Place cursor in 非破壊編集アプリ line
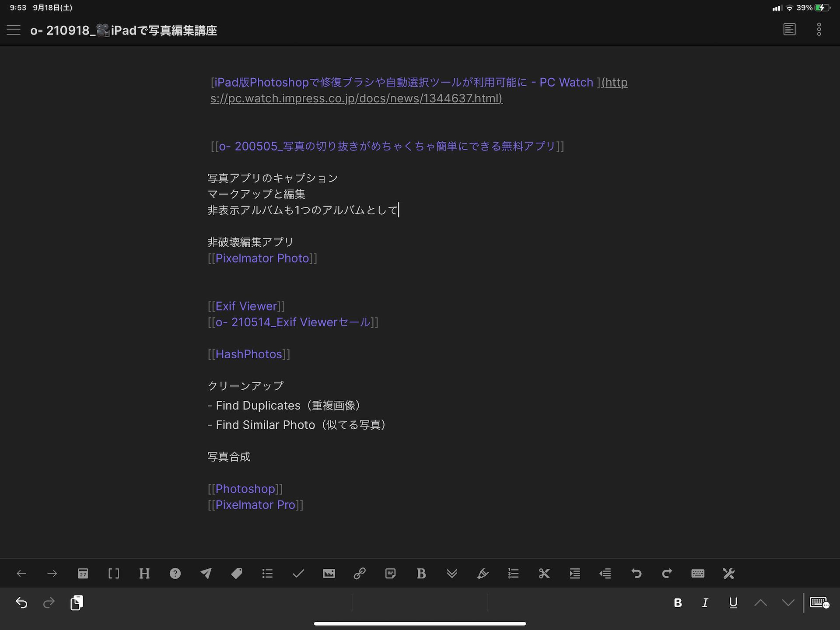 point(250,242)
